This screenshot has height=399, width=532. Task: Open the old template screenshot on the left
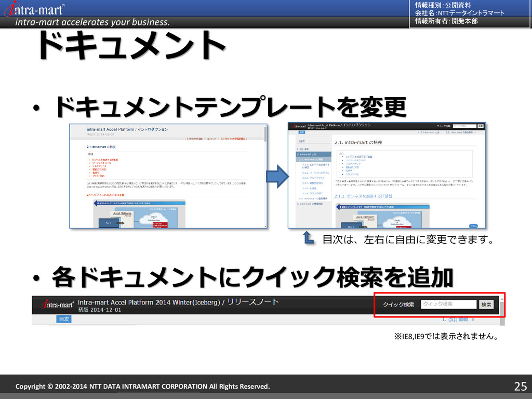[168, 176]
